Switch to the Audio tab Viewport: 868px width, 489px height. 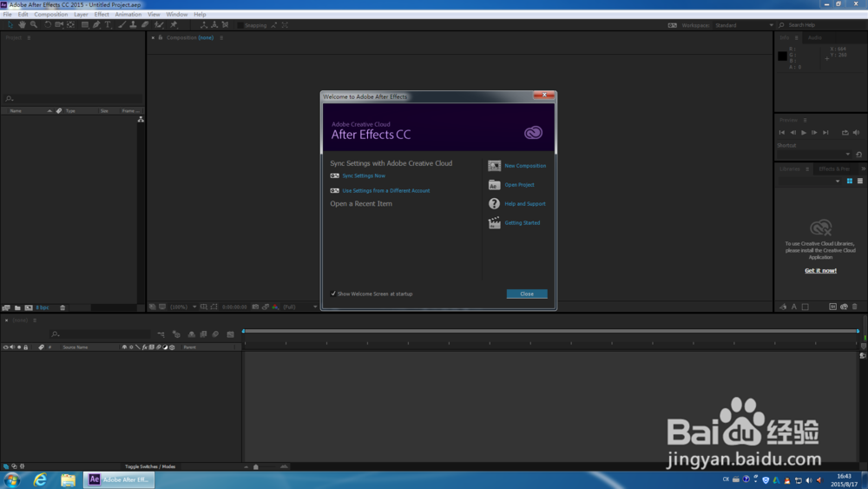814,37
